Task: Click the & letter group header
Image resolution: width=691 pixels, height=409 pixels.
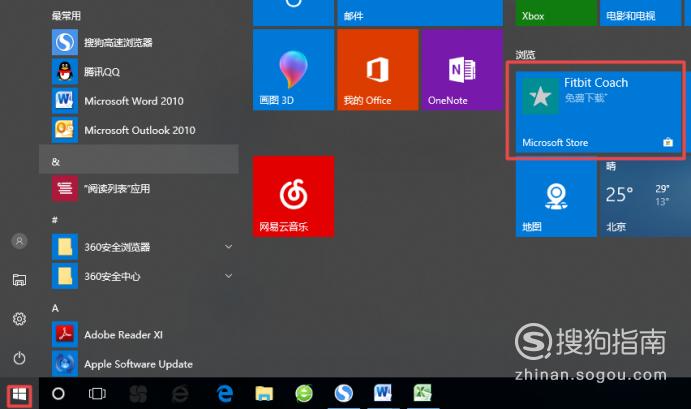Action: [x=139, y=159]
